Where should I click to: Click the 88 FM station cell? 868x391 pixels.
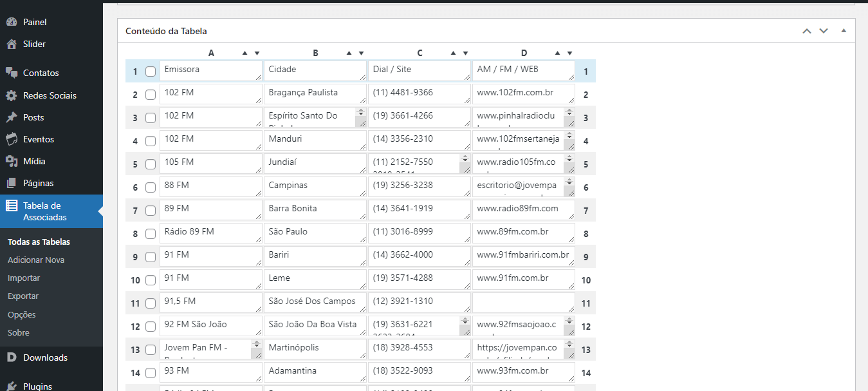tap(211, 187)
